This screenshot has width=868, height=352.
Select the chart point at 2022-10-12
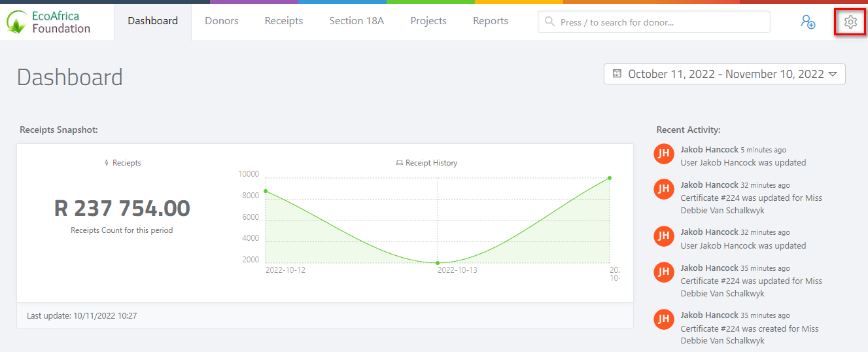coord(266,191)
